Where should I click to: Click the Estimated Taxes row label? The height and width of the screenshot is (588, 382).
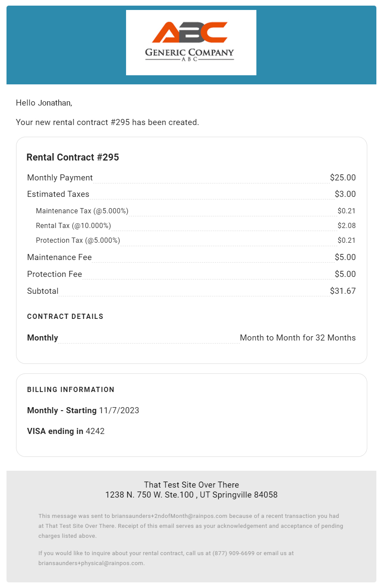click(58, 194)
